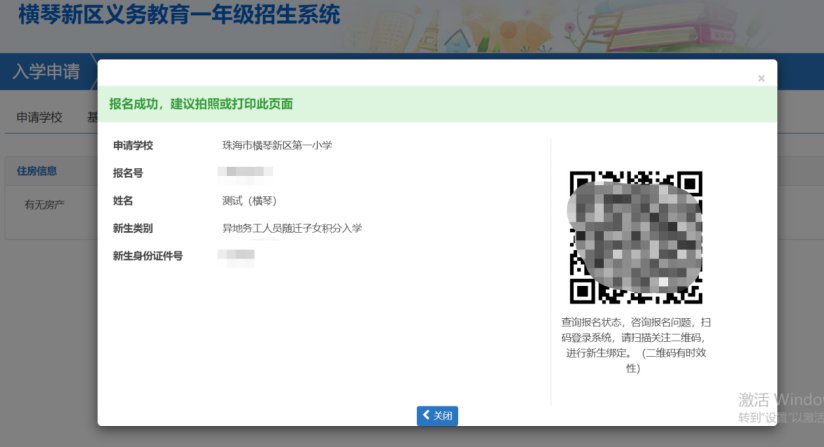Switch to the 申请学校 tab behind dialog
Screen dimensions: 824x447
(x=40, y=118)
